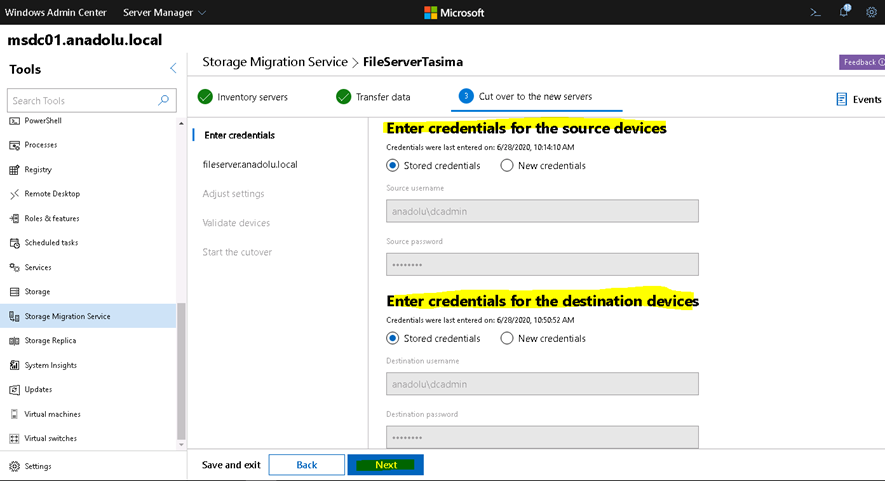Click the Back button
Viewport: 885px width, 481px height.
click(x=306, y=465)
